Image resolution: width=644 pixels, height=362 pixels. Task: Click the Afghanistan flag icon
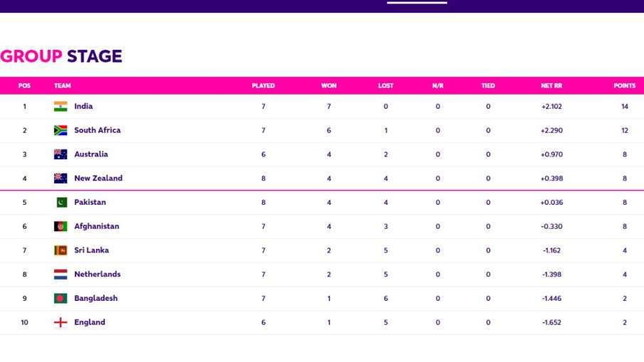(x=60, y=227)
